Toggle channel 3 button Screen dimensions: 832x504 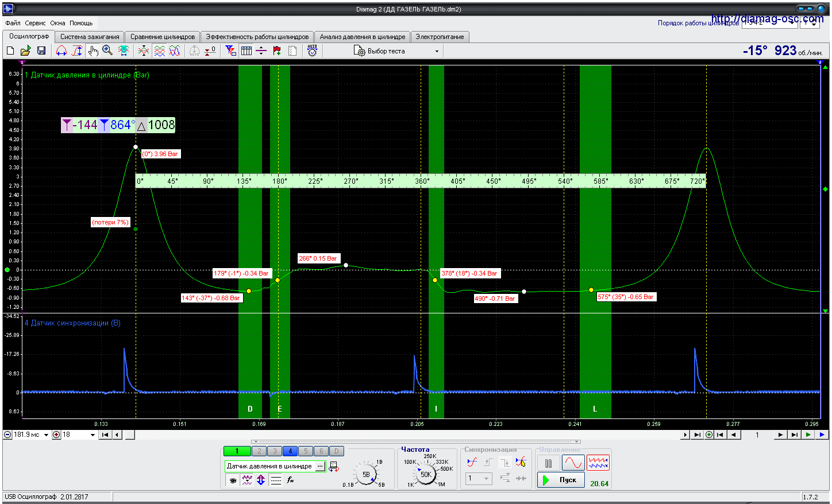(275, 451)
